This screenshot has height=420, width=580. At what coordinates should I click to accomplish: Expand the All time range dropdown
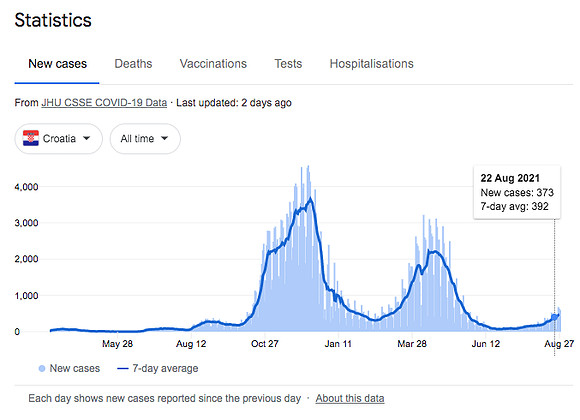coord(145,138)
